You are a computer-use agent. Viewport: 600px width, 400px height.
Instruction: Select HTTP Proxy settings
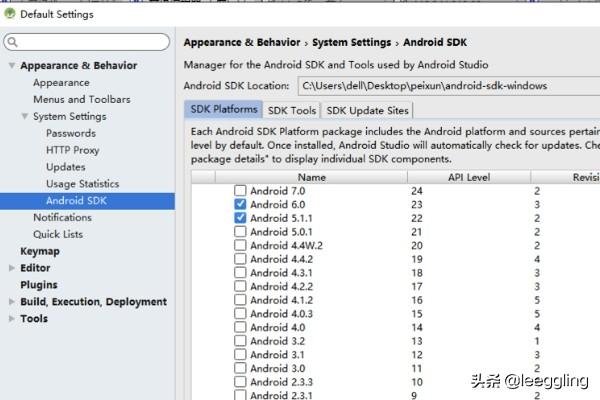[72, 150]
